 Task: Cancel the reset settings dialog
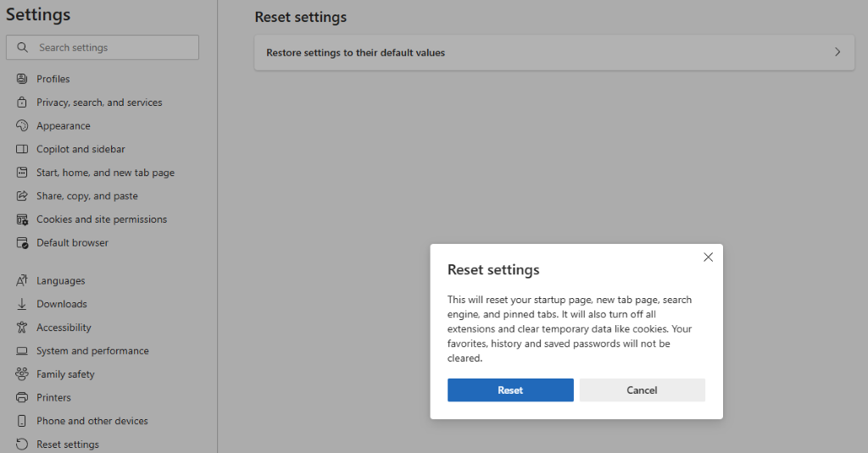643,390
